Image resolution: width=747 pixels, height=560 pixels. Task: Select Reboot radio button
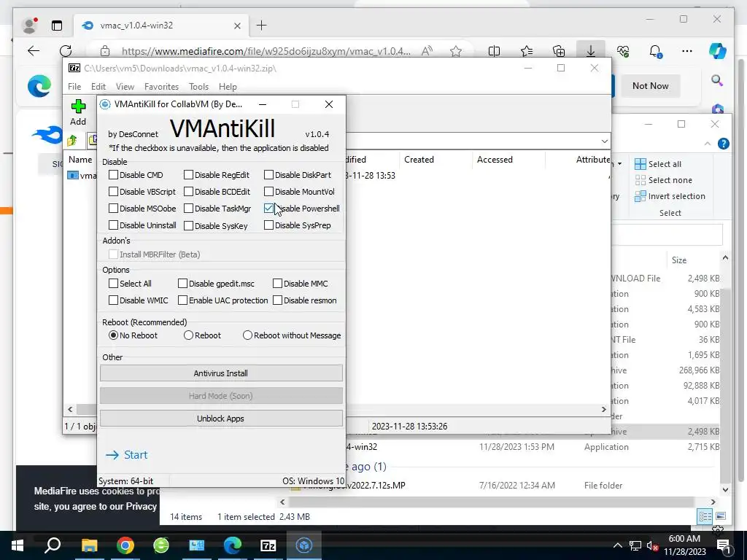coord(189,335)
